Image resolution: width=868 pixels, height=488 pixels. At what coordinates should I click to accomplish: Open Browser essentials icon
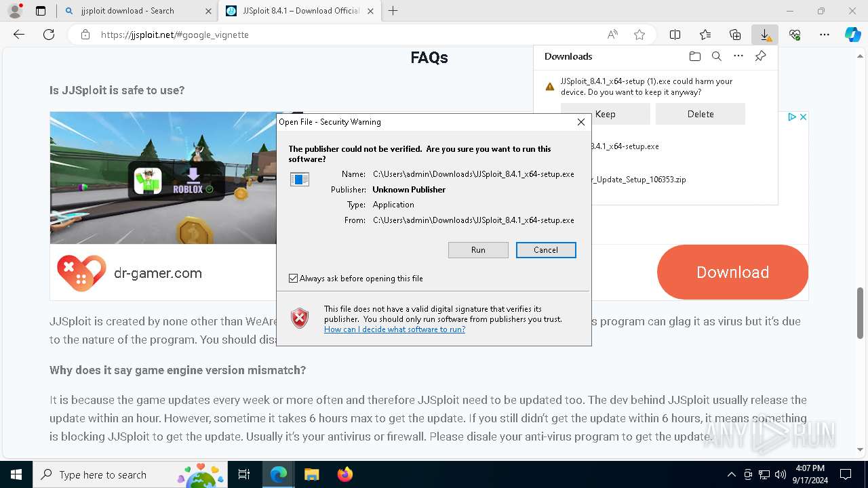pos(795,35)
